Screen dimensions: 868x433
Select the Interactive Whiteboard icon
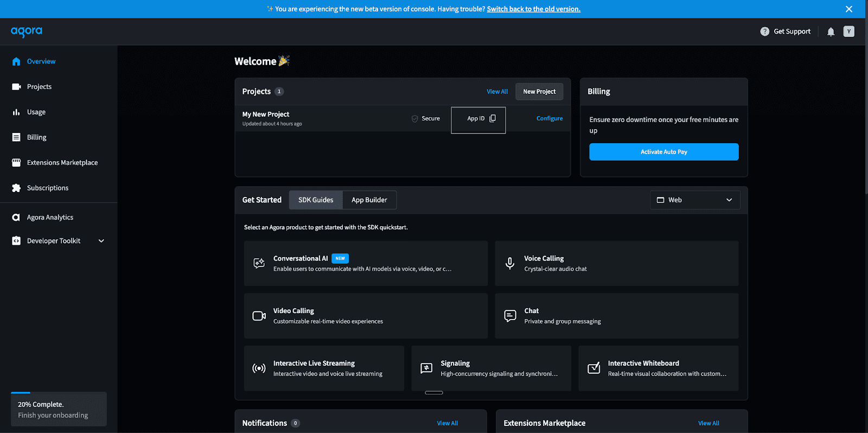(594, 368)
